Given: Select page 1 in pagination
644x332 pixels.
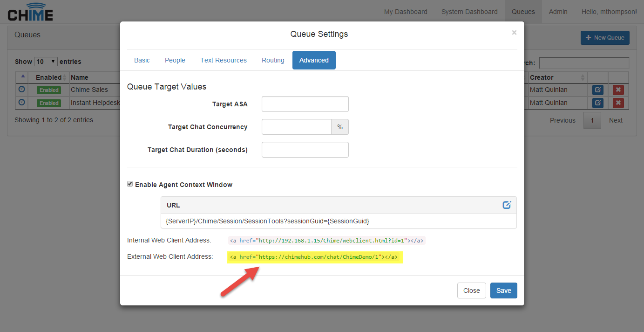Looking at the screenshot, I should pos(592,120).
